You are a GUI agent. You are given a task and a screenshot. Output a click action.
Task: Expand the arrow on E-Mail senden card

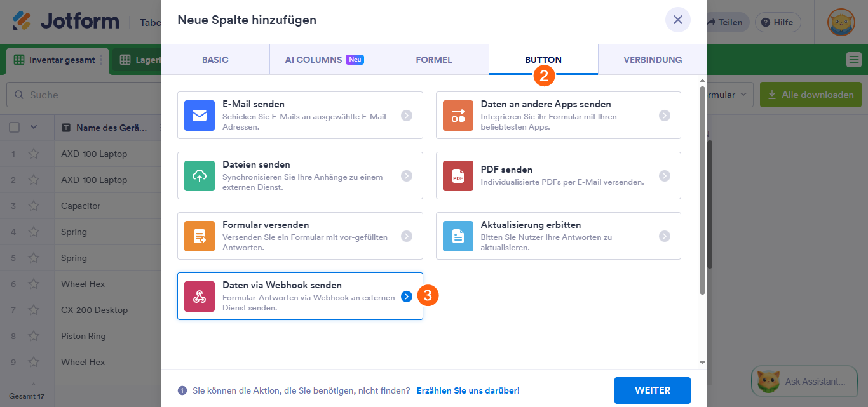[x=407, y=115]
